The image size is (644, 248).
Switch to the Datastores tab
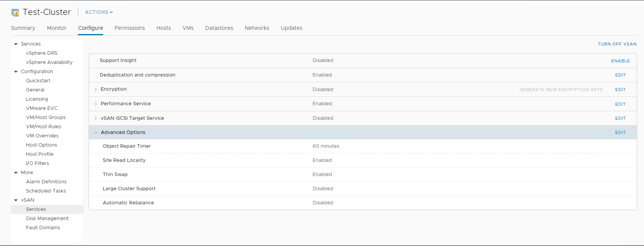click(219, 28)
